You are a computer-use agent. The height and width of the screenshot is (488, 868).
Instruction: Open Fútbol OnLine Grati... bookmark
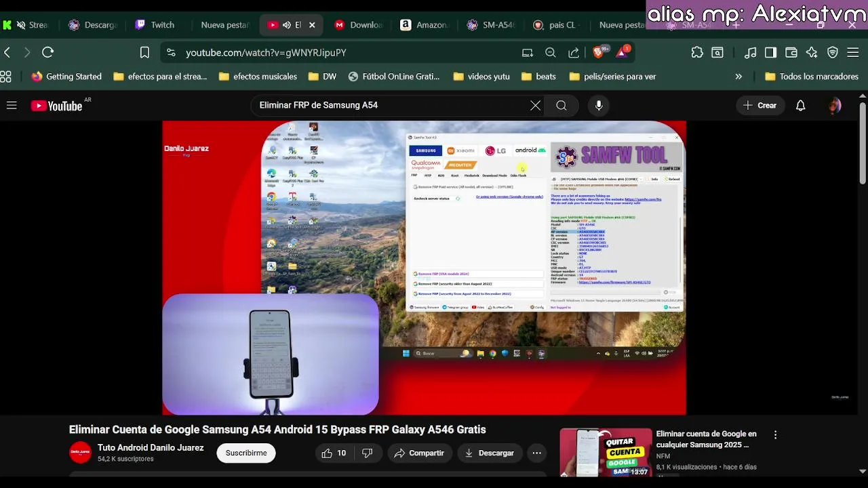tap(394, 77)
